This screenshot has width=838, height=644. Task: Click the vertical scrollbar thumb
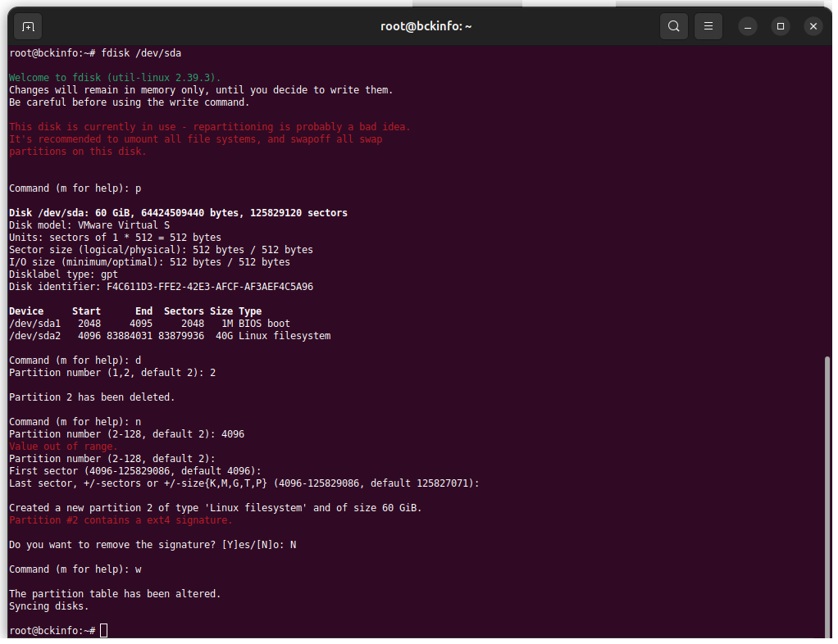point(827,497)
